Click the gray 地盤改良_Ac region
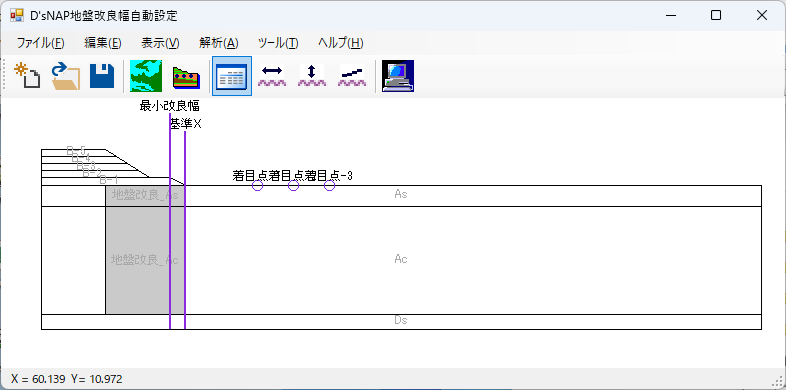The image size is (786, 390). tap(137, 260)
